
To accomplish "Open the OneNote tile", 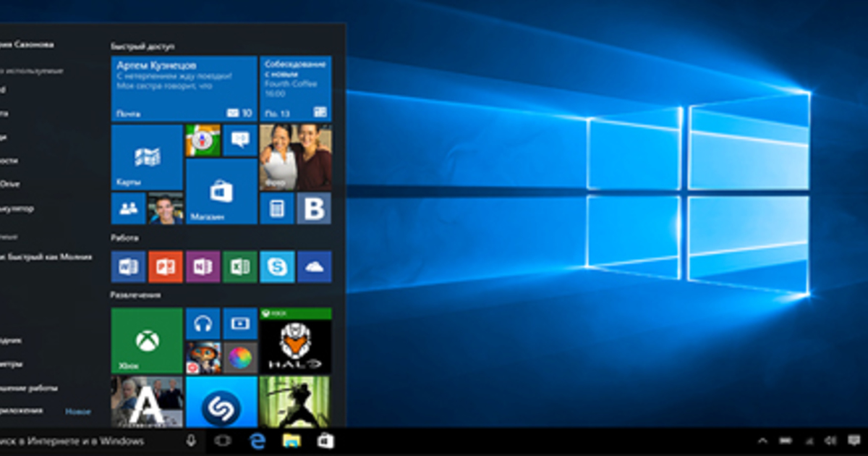I will coord(203,266).
